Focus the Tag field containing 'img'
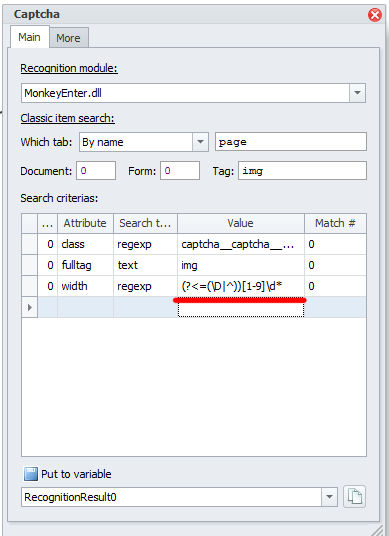The width and height of the screenshot is (389, 536). tap(303, 171)
